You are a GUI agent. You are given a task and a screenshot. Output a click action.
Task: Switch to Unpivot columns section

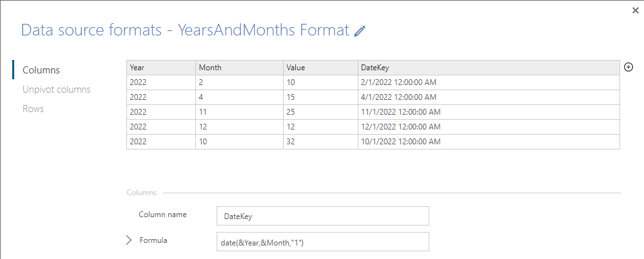56,90
